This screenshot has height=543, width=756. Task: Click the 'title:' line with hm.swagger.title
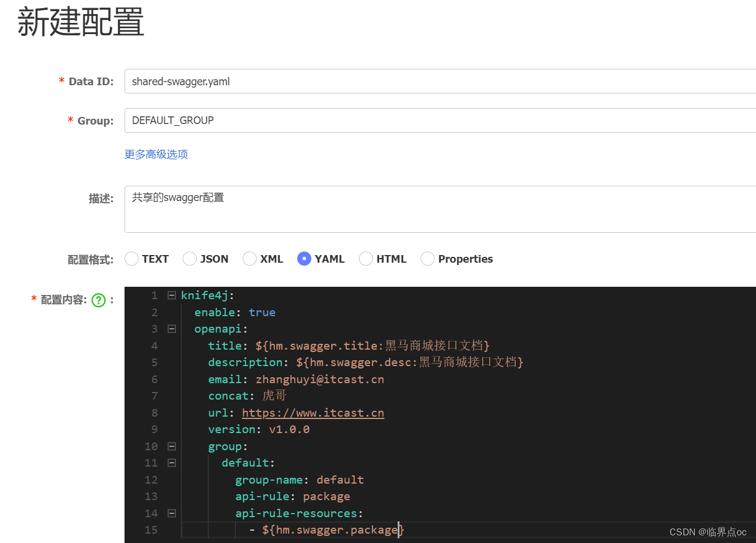pyautogui.click(x=349, y=346)
